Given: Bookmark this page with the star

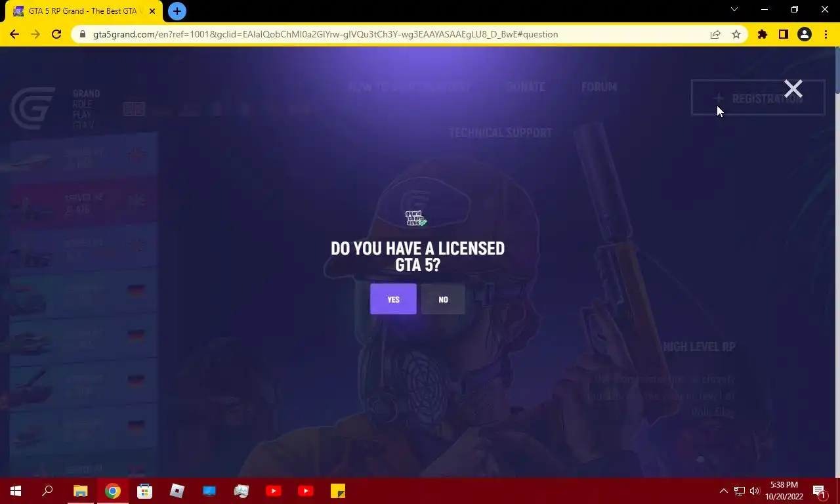Looking at the screenshot, I should [736, 34].
